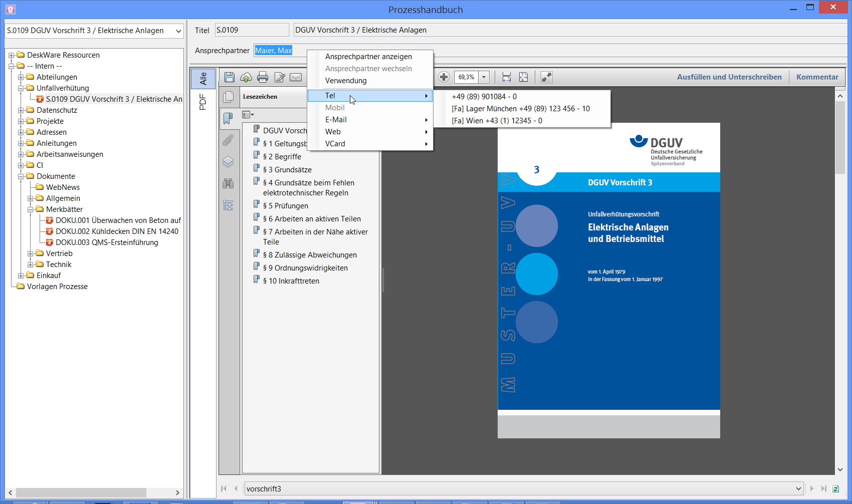This screenshot has height=504, width=852.
Task: Select phone number +49 (89) 901084 - 0
Action: pos(522,97)
